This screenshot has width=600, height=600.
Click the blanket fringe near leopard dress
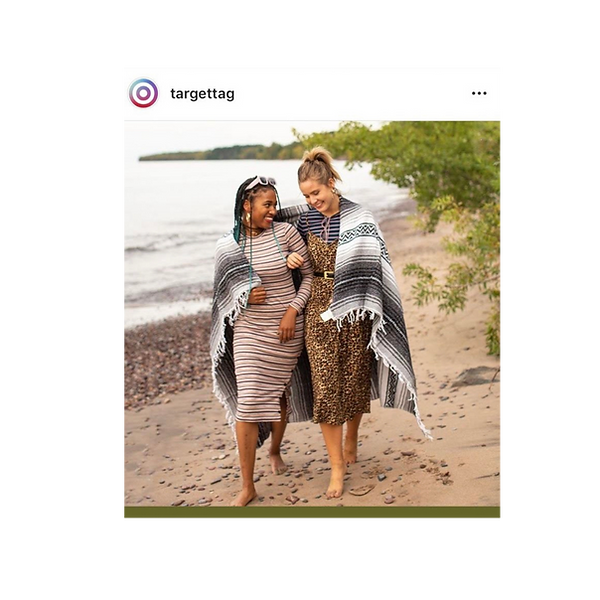click(x=354, y=318)
